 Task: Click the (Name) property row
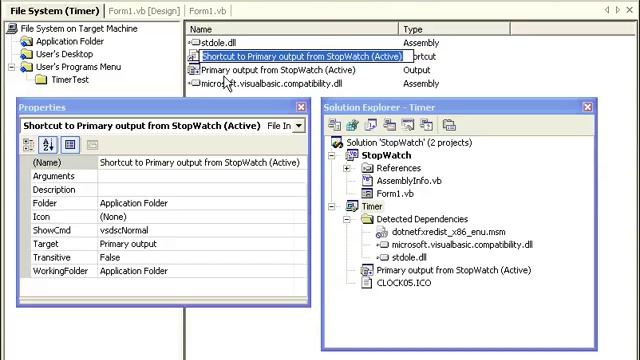pos(163,162)
